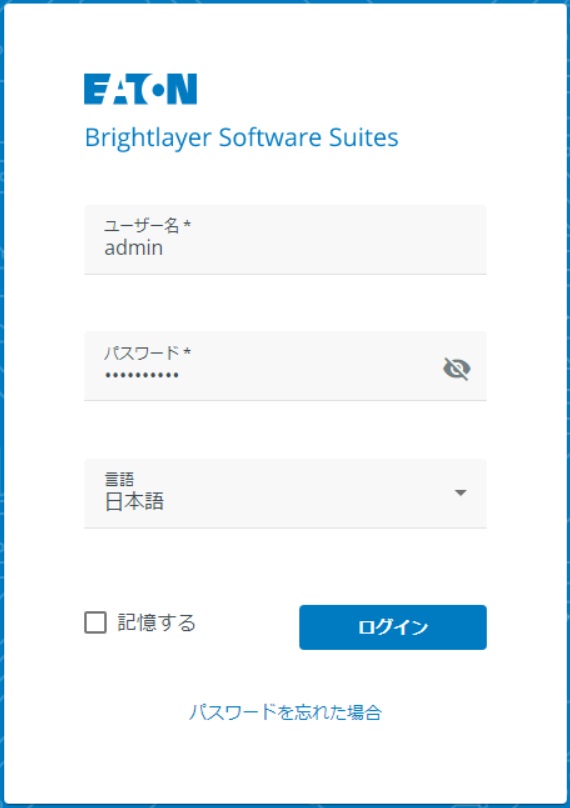570x808 pixels.
Task: Focus the パスワード input field
Action: pos(285,366)
